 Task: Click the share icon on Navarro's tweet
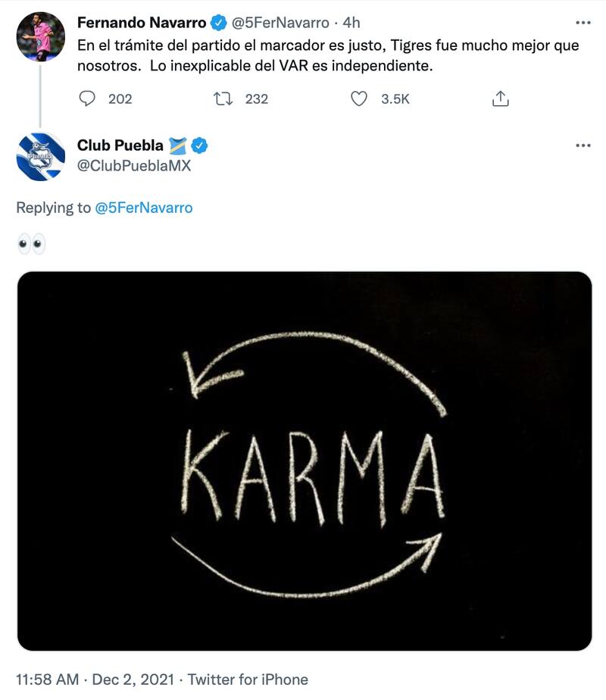[500, 99]
